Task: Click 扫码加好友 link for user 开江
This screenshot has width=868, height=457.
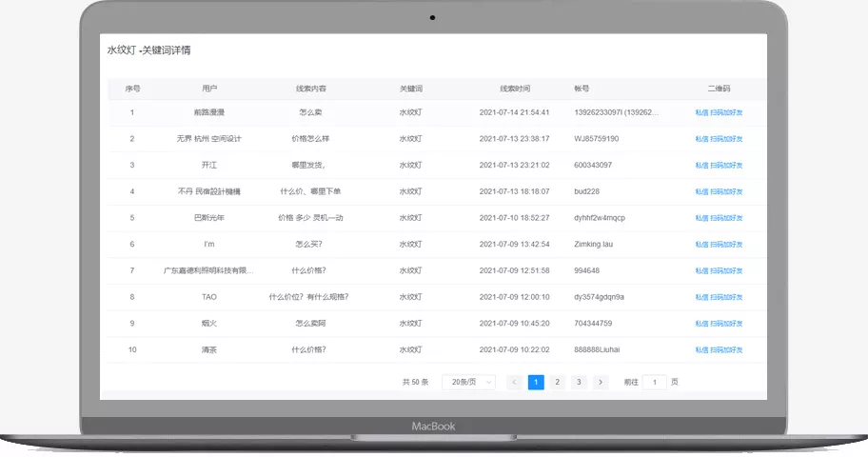Action: pyautogui.click(x=726, y=165)
